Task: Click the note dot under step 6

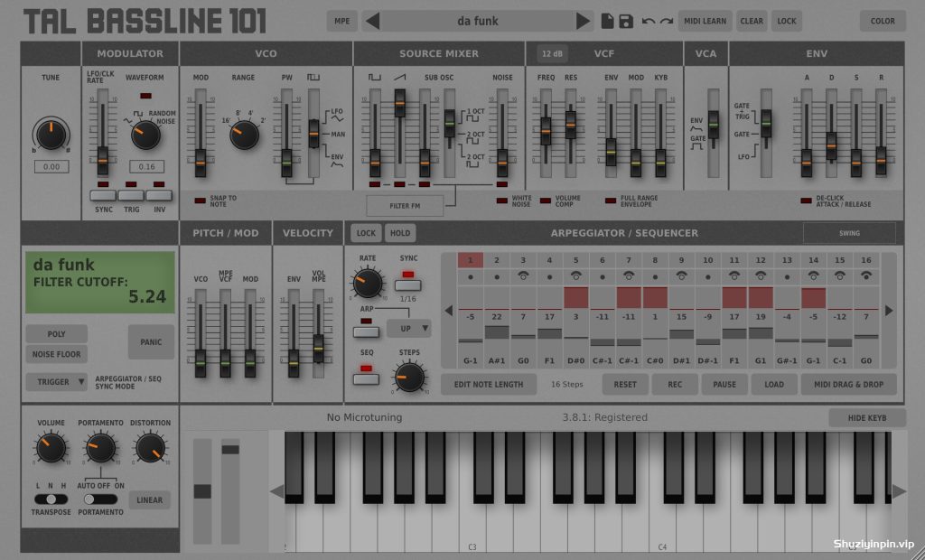Action: (603, 276)
